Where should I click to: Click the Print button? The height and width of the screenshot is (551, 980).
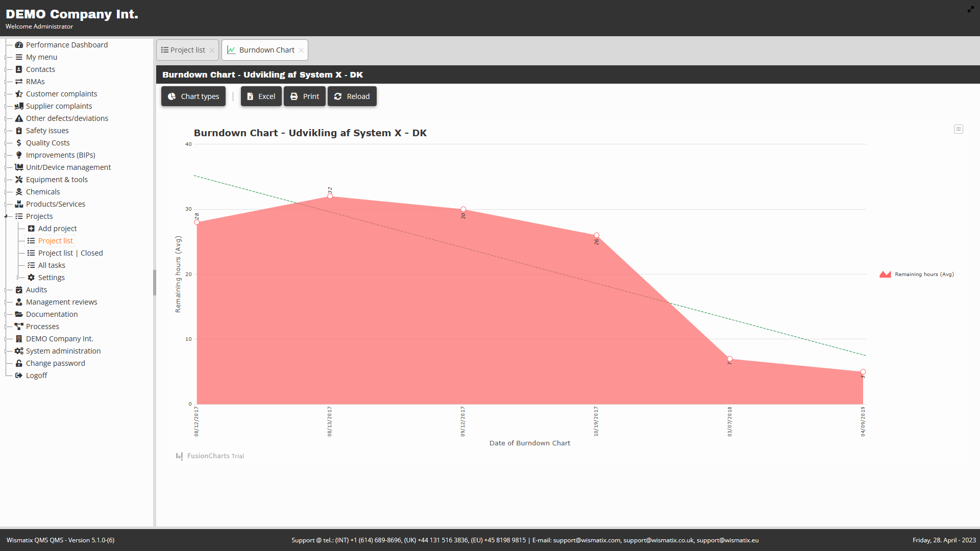[305, 96]
